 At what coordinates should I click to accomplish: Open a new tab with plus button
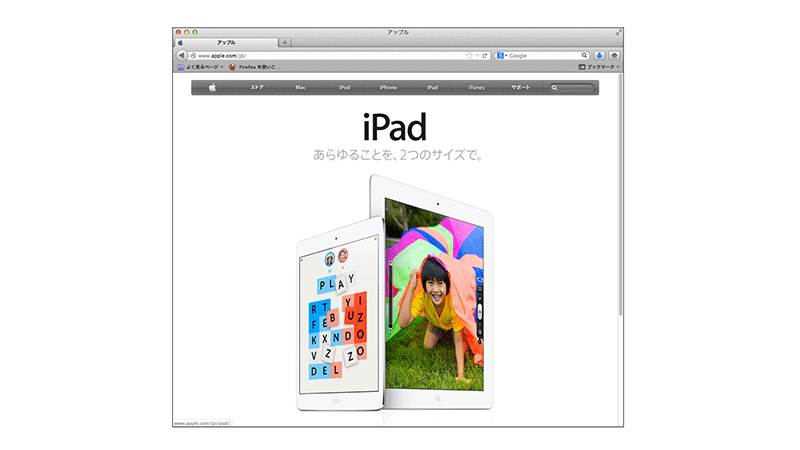tap(285, 42)
